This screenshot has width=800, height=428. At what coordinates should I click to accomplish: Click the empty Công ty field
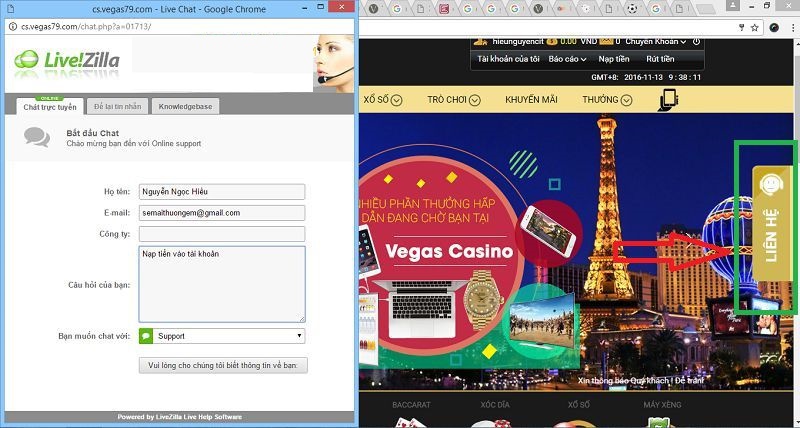pyautogui.click(x=221, y=234)
